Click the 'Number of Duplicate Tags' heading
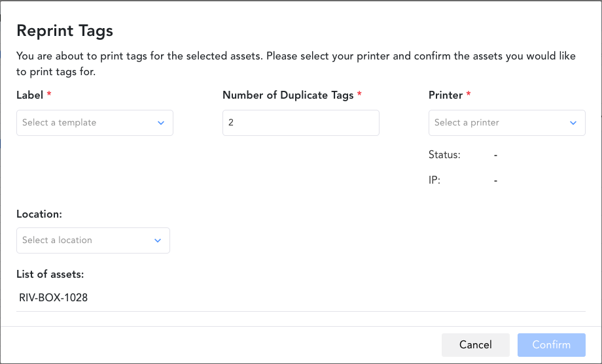The image size is (602, 364). tap(288, 95)
